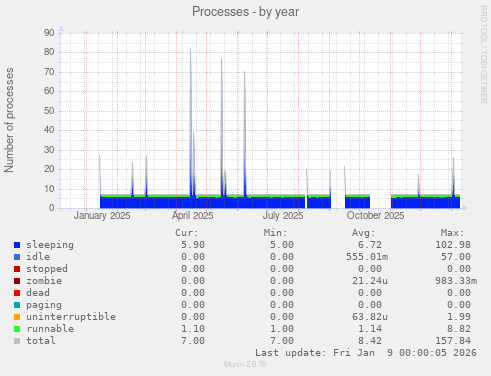491x376 pixels.
Task: Click the 30 y-axis tick label
Action: pos(49,150)
